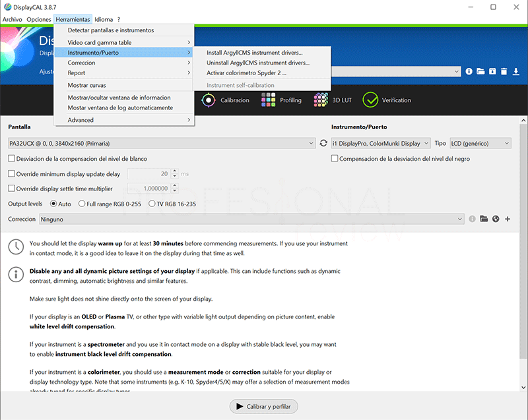Open the Calibracion tab
This screenshot has height=420, width=528.
pos(226,100)
